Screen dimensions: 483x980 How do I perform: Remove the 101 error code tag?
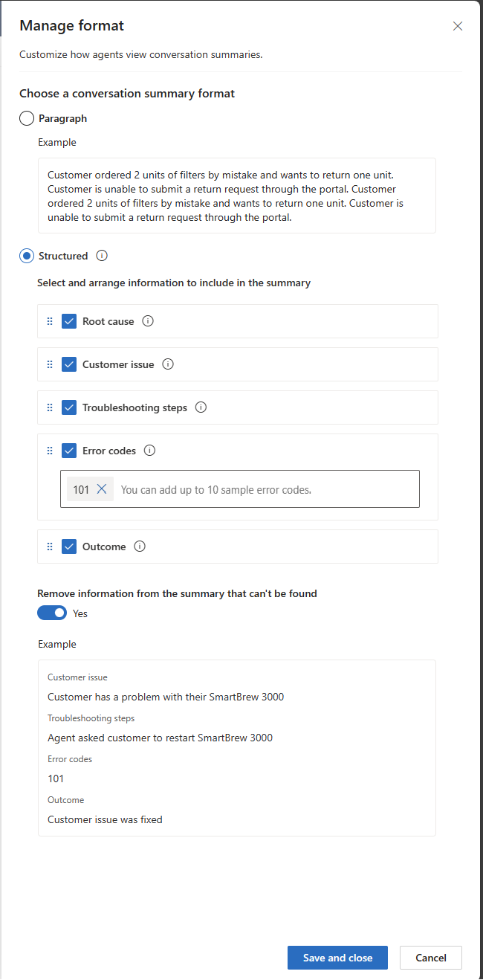coord(102,489)
